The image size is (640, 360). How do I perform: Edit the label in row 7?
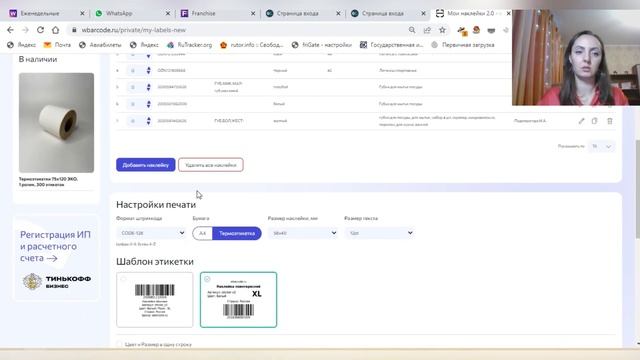point(581,121)
